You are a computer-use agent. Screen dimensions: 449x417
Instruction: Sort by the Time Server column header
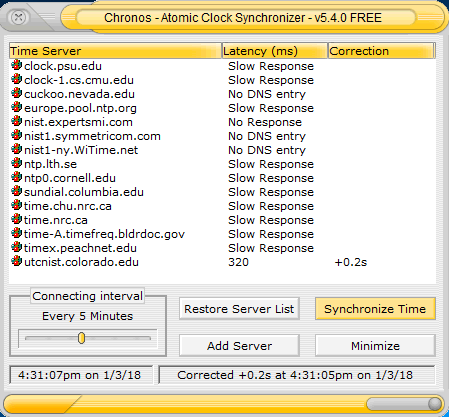115,51
